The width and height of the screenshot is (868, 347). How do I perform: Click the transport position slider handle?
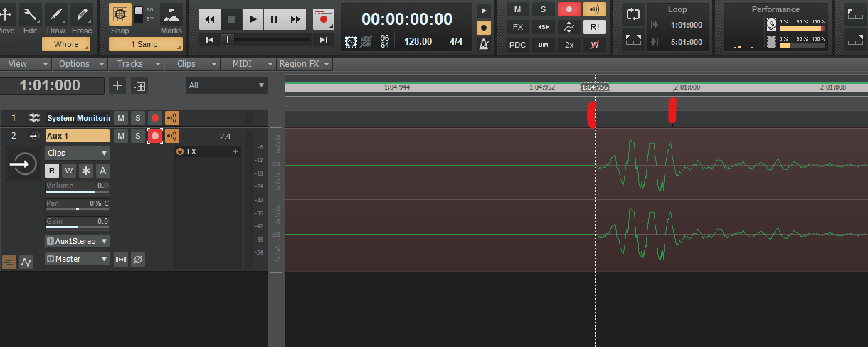coord(228,40)
